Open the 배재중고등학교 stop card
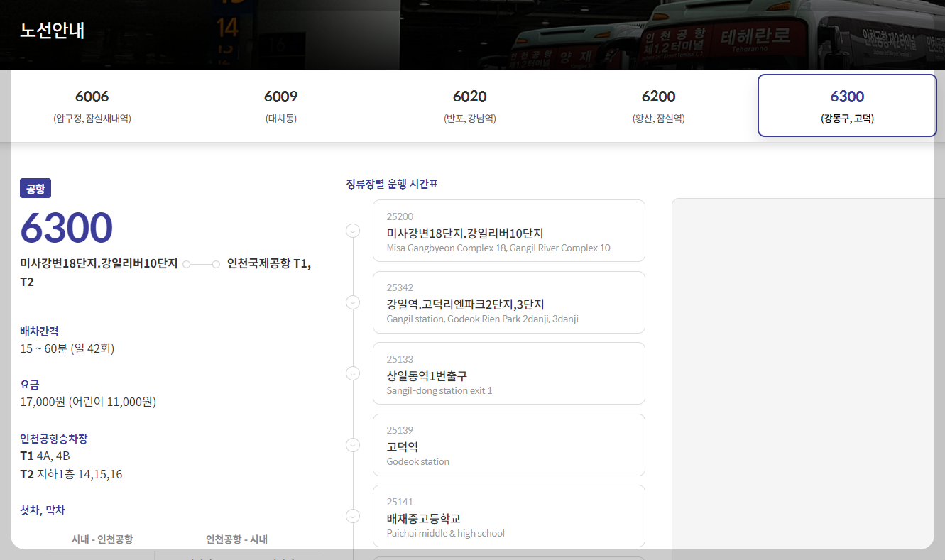The image size is (945, 560). click(508, 516)
